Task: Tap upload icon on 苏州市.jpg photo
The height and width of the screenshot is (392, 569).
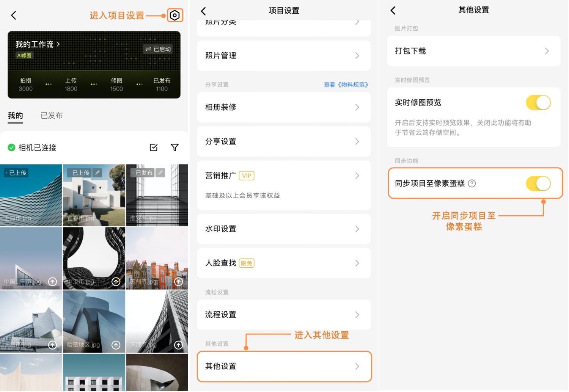Action: click(x=178, y=282)
